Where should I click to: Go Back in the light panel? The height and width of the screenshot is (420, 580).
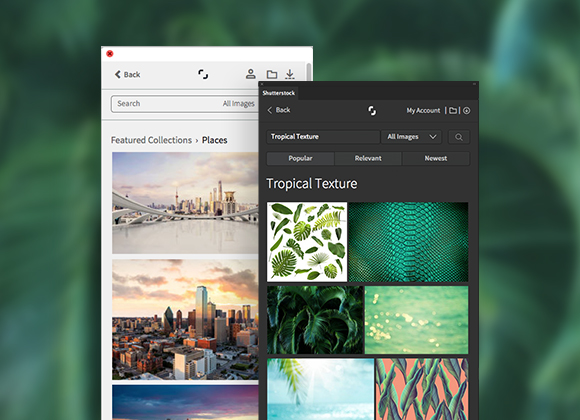pos(127,74)
